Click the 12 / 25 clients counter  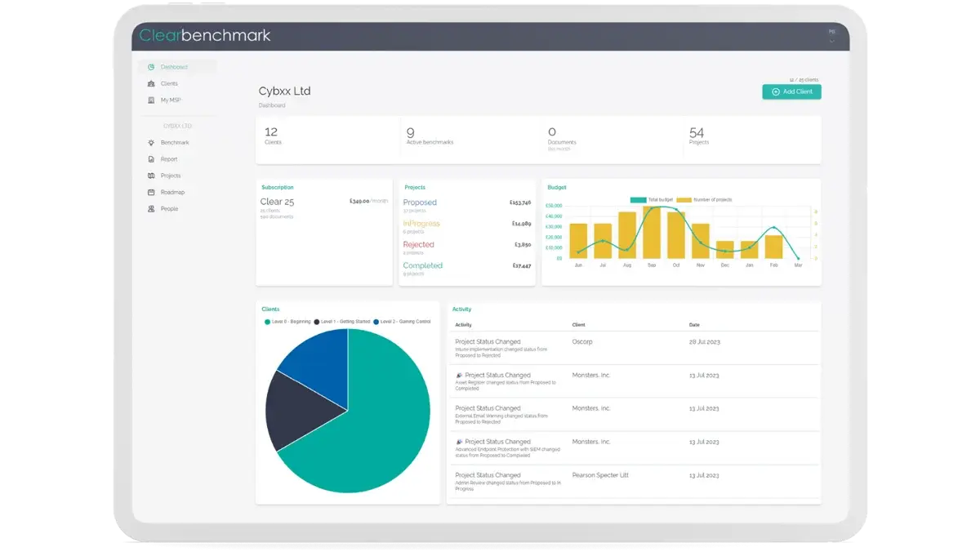click(x=804, y=79)
